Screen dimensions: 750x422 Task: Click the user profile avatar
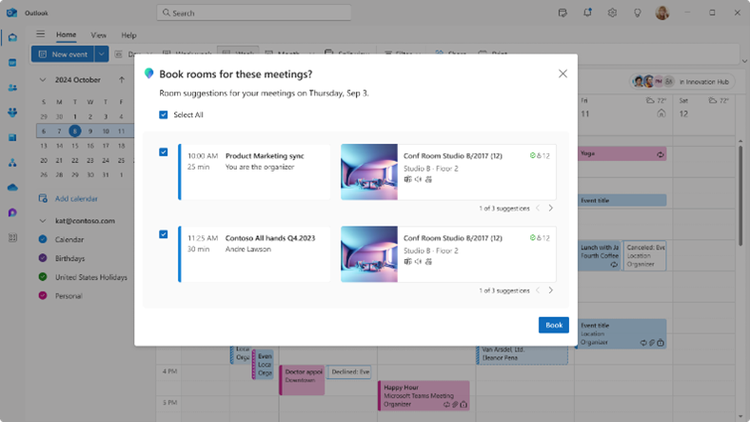[662, 13]
